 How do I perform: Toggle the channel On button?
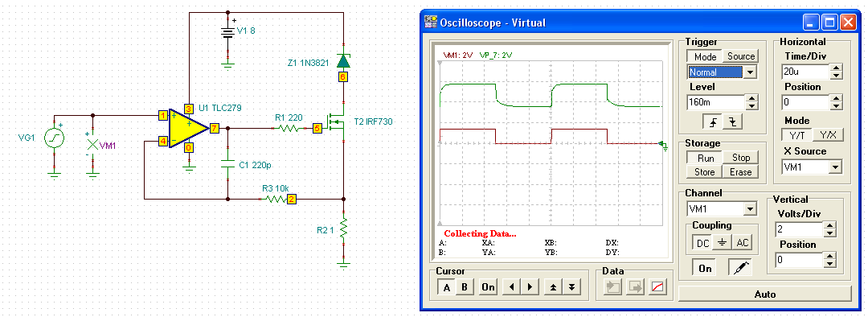(705, 268)
